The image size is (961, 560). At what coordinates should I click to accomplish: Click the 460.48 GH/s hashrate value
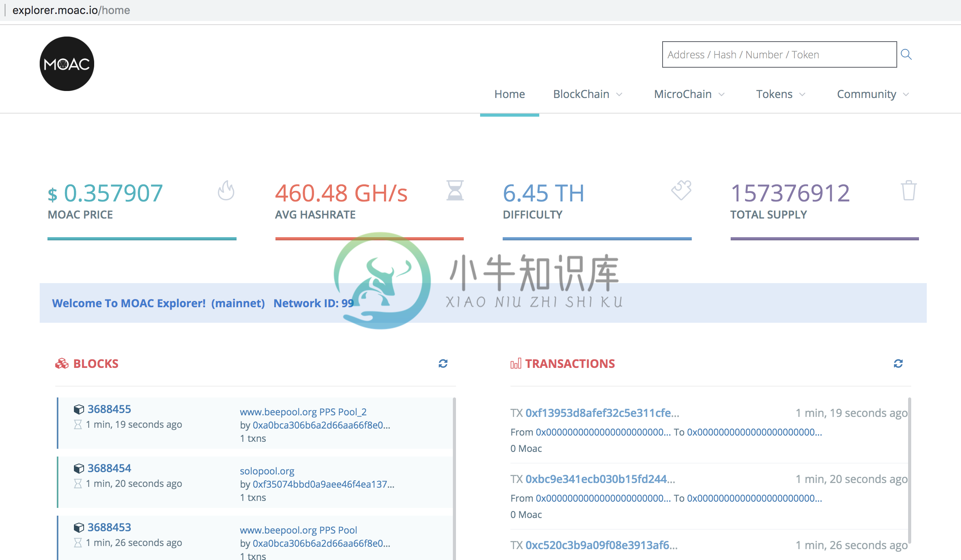[x=341, y=193]
